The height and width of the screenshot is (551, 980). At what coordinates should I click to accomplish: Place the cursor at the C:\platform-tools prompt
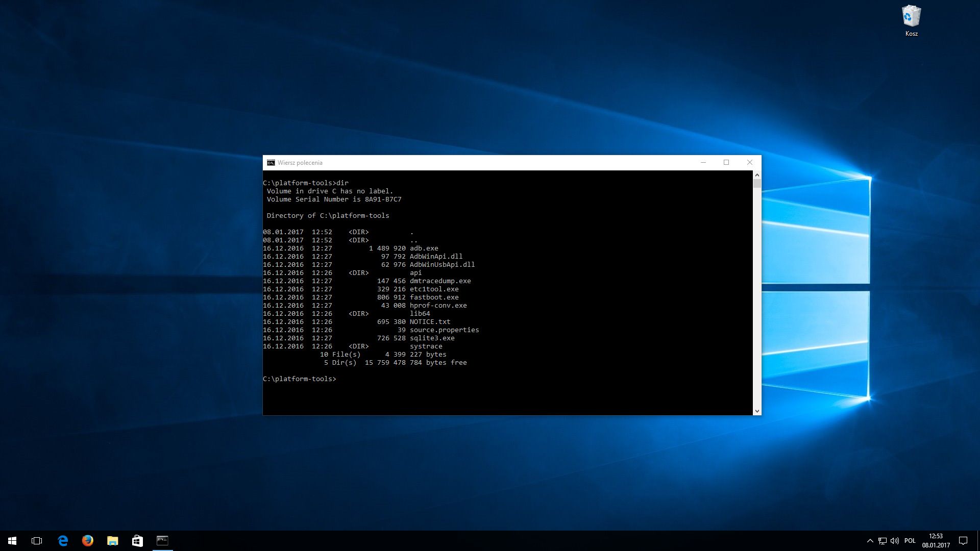pos(339,379)
